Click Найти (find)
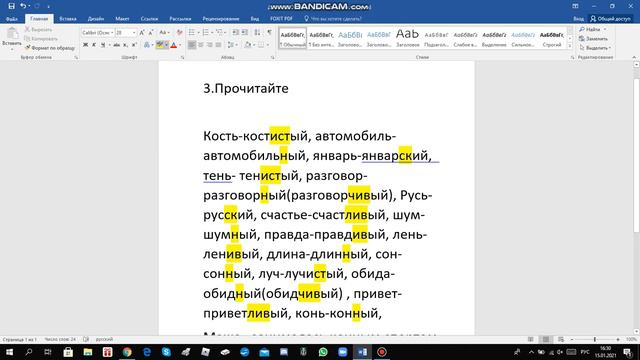This screenshot has width=640, height=360. tap(593, 29)
